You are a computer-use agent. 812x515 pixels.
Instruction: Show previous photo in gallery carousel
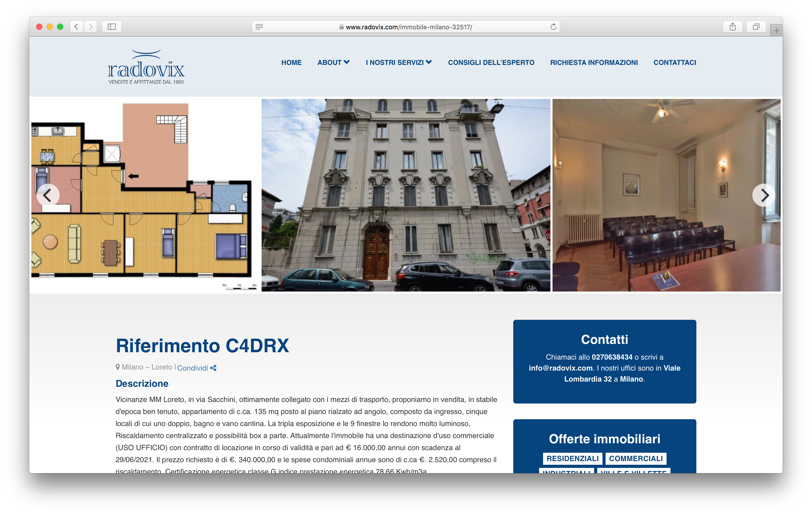click(48, 195)
